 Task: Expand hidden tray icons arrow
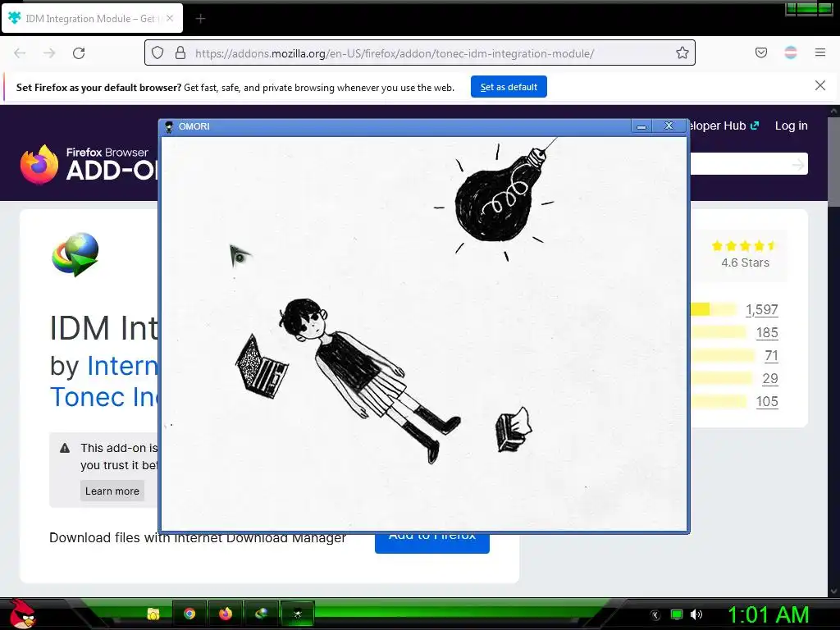(655, 615)
